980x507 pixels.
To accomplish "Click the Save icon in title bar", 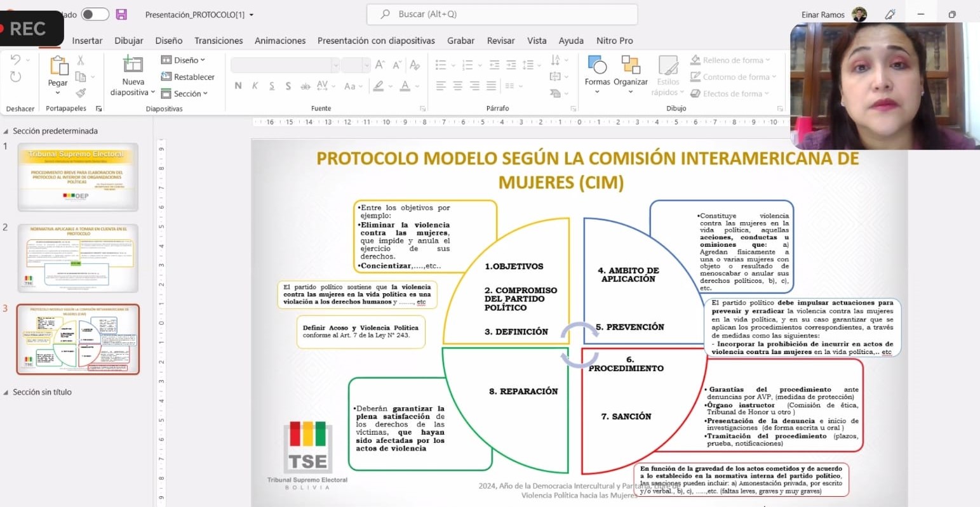I will 121,14.
